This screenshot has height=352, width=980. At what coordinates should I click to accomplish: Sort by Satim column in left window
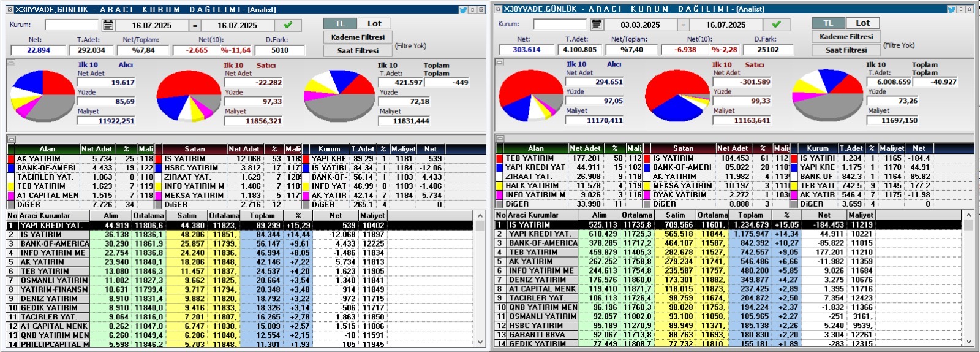tap(187, 216)
